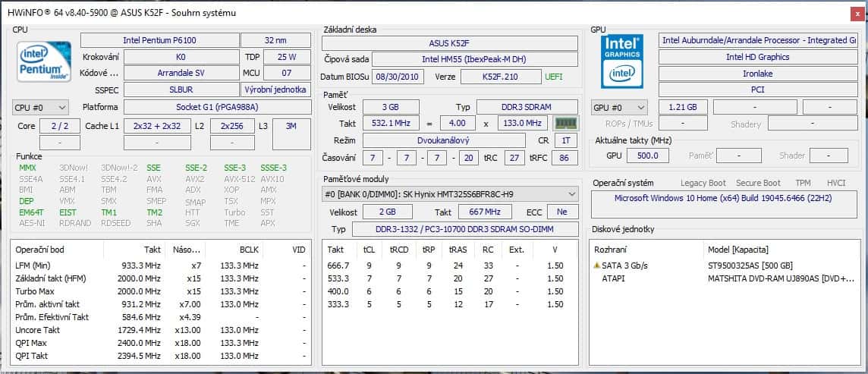Click the 25 W TDP value
This screenshot has height=374, width=868.
coord(288,57)
